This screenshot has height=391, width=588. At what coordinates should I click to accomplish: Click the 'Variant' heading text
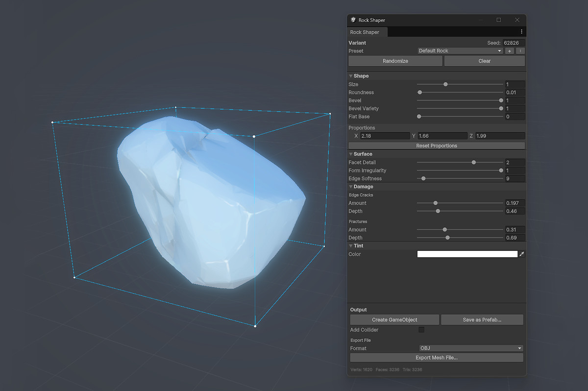357,43
